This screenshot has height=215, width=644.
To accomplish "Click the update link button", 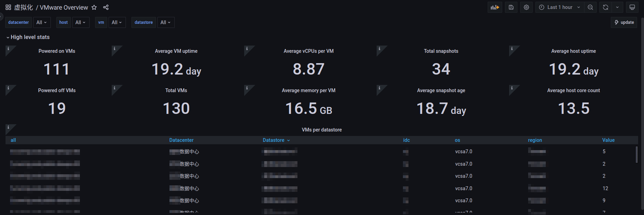I will tap(624, 22).
